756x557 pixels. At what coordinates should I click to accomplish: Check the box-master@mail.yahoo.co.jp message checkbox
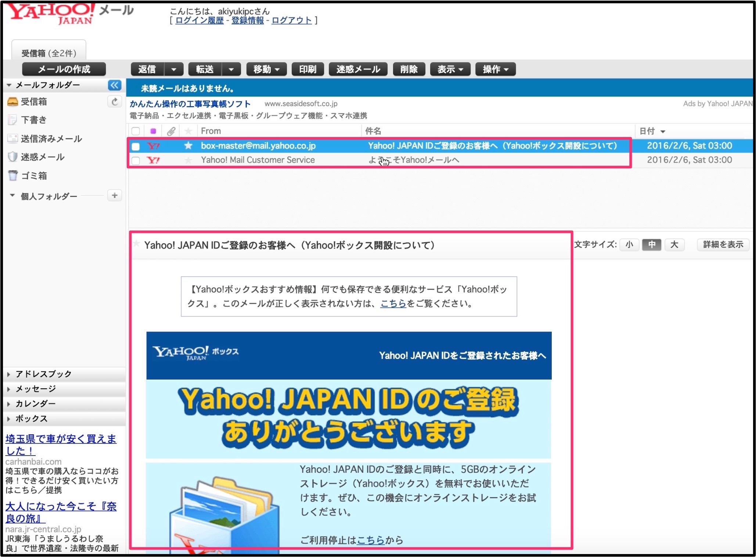point(136,146)
